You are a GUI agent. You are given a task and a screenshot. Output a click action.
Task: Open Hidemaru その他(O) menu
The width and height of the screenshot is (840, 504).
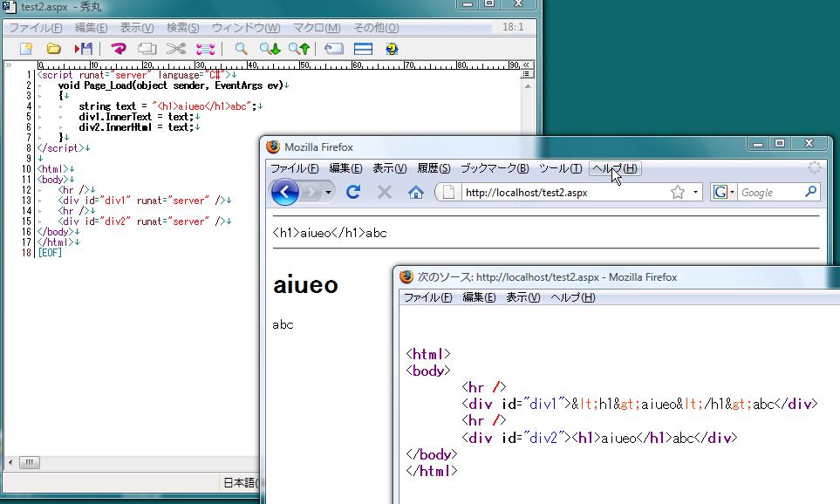click(x=376, y=27)
